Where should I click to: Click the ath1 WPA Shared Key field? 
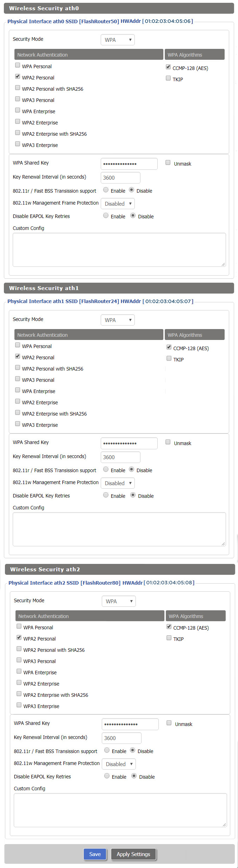(x=129, y=443)
